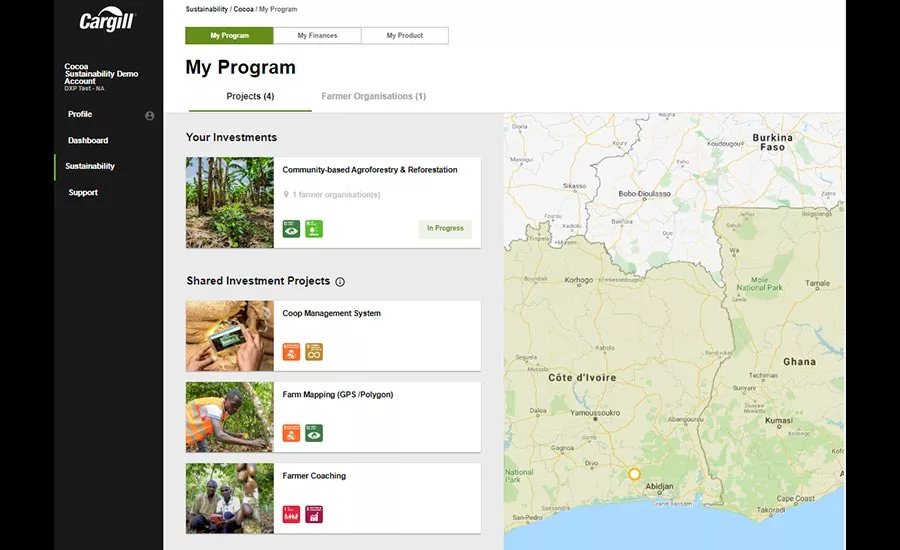The image size is (900, 550).
Task: Click light green SDG icon on Agroforestry card
Action: (x=313, y=229)
